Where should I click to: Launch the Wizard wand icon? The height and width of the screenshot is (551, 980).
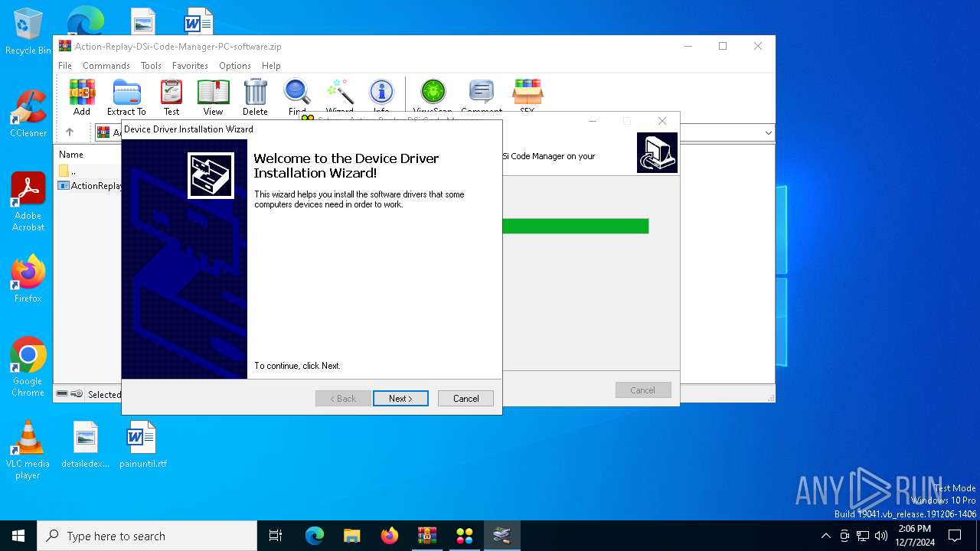click(339, 97)
